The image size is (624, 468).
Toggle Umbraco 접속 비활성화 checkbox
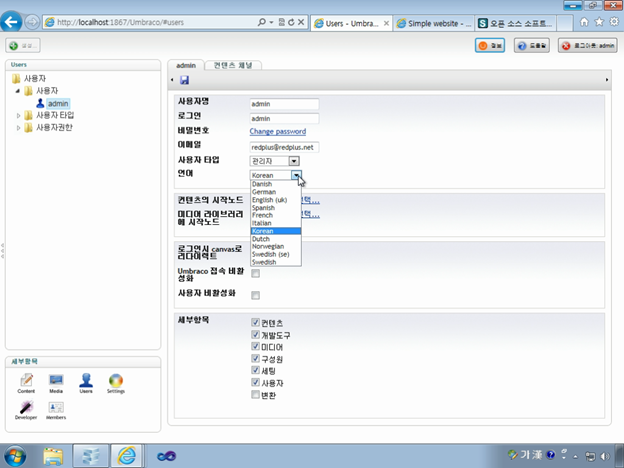255,273
